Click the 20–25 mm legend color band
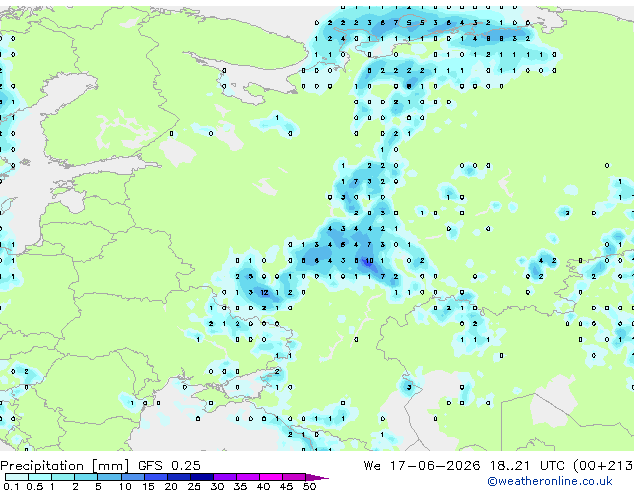This screenshot has height=490, width=634. tap(179, 477)
